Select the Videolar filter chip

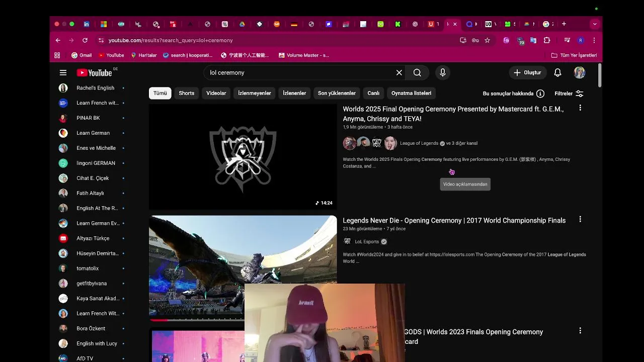(x=216, y=93)
